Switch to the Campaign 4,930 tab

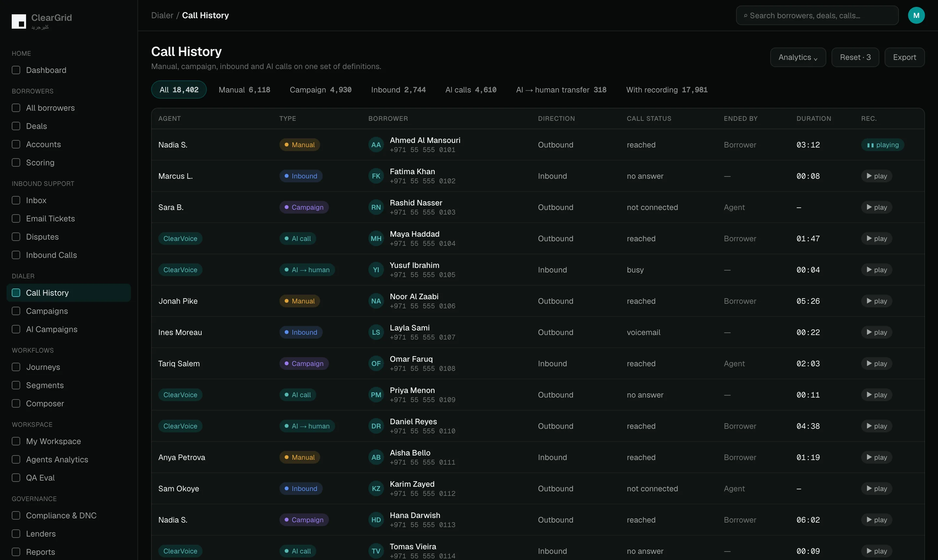click(320, 90)
